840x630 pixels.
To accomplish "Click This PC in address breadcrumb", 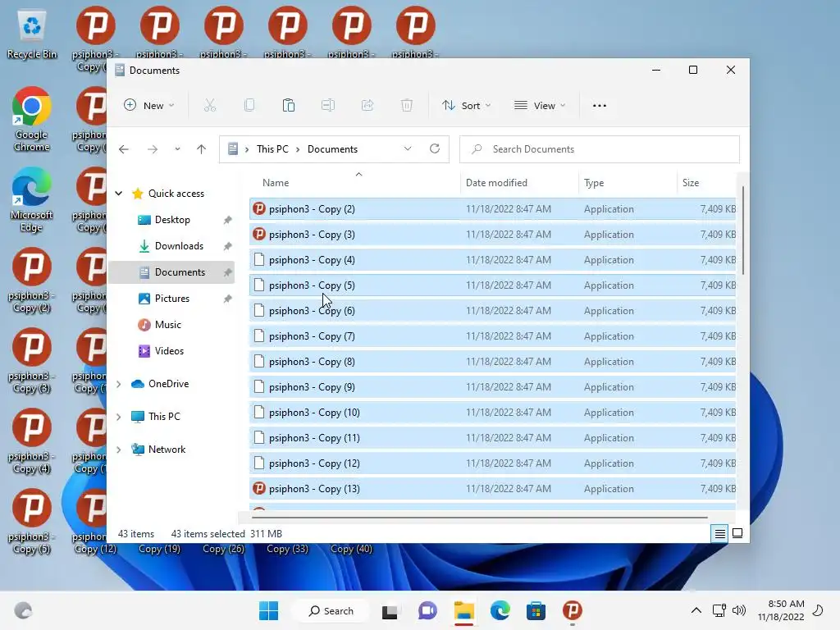I will pyautogui.click(x=272, y=149).
